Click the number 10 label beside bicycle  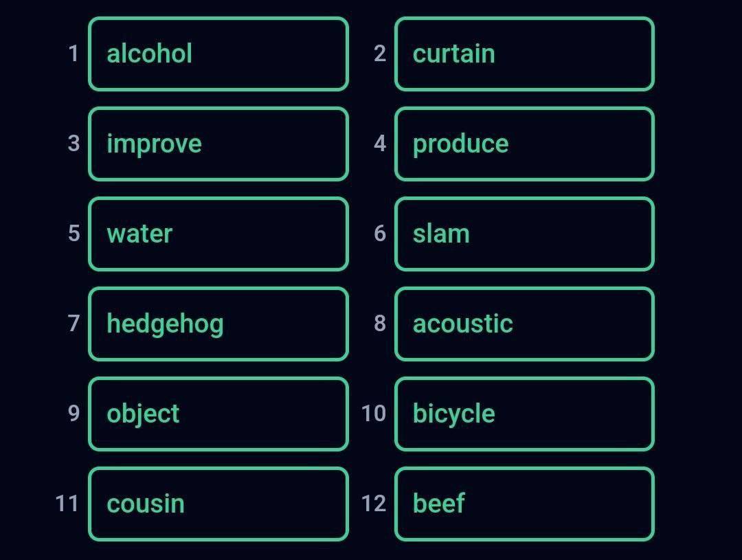tap(373, 414)
